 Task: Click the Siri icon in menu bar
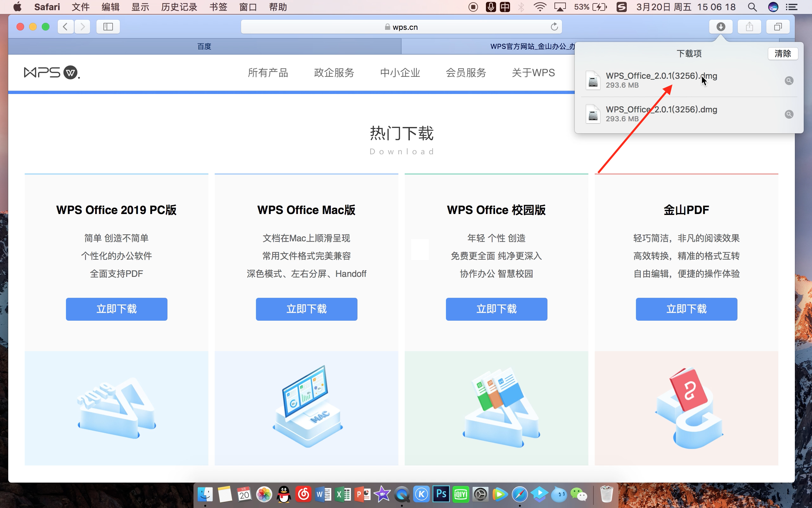pos(773,7)
